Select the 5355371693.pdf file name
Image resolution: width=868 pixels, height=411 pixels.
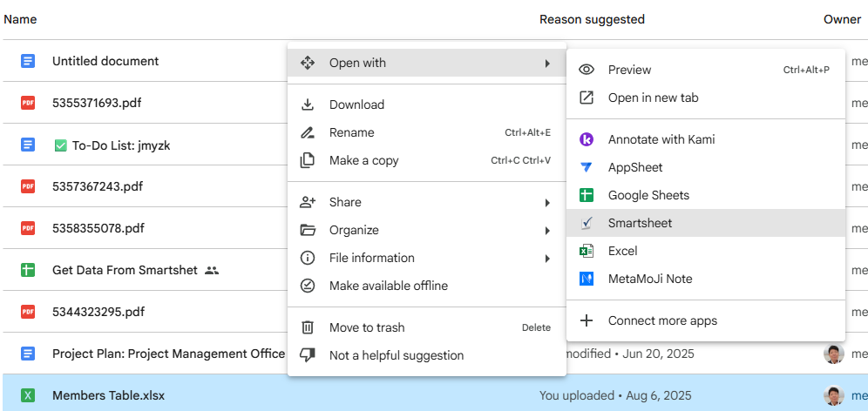pos(97,103)
